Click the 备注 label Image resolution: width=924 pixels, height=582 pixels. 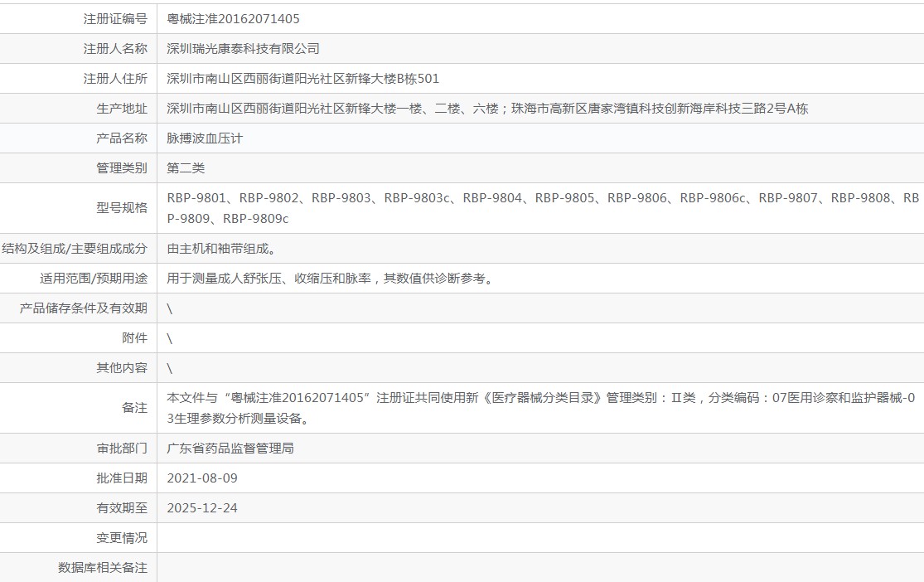134,408
